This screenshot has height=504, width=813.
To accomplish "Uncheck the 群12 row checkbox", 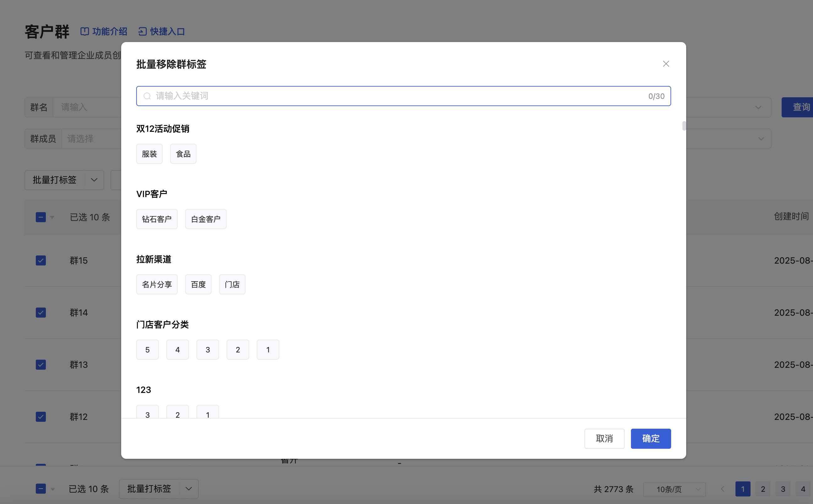I will coord(41,416).
